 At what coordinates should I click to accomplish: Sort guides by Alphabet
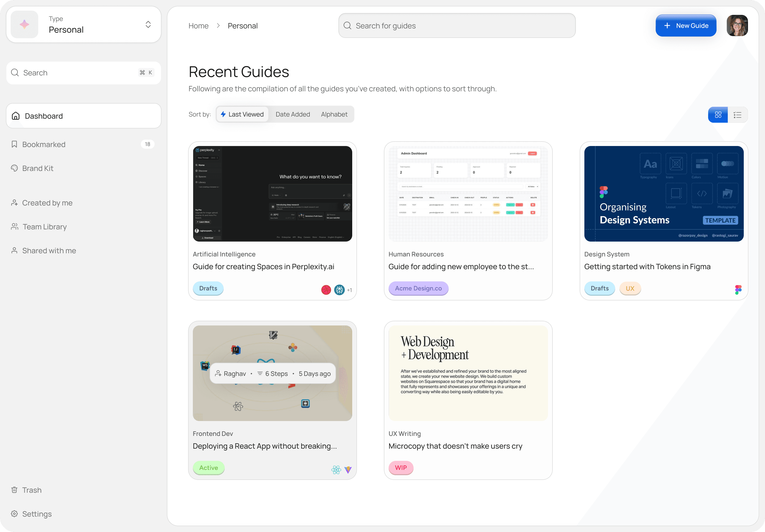click(x=334, y=114)
